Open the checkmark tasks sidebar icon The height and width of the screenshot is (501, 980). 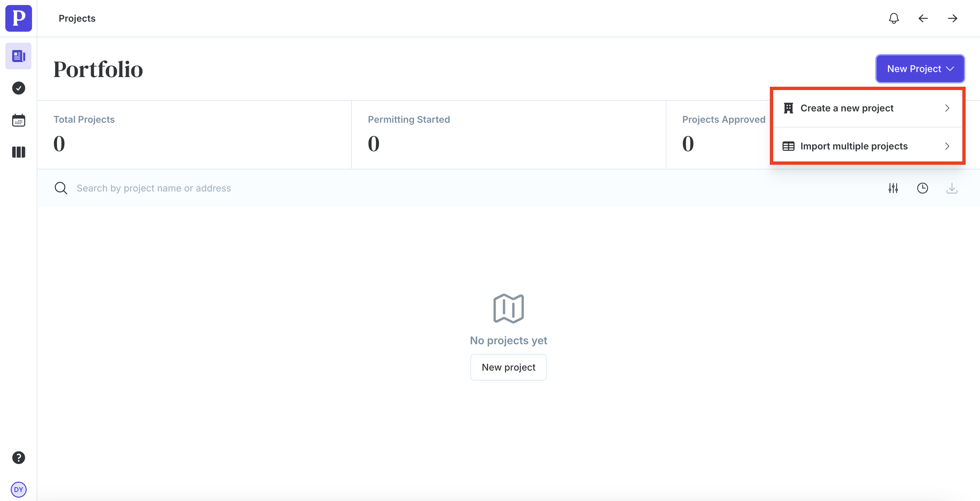(18, 88)
